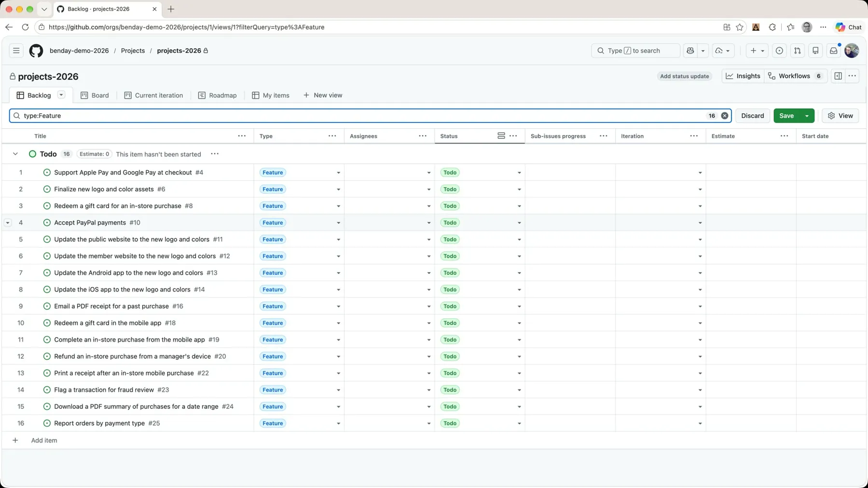Click the green Save button
The height and width of the screenshot is (488, 868).
[786, 116]
